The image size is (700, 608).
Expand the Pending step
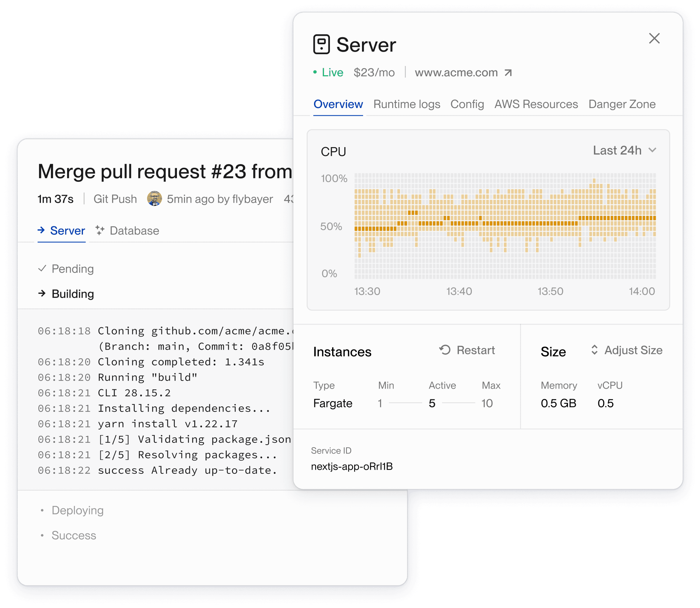pyautogui.click(x=73, y=269)
